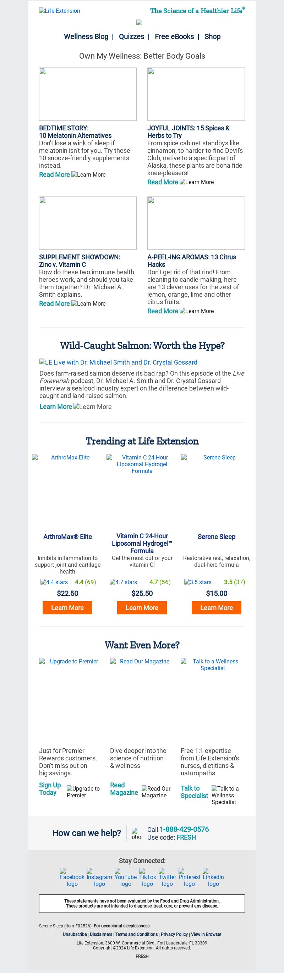Open the Zinc v. Vitamin C article thumbnail
This screenshot has width=284, height=980.
[x=88, y=223]
